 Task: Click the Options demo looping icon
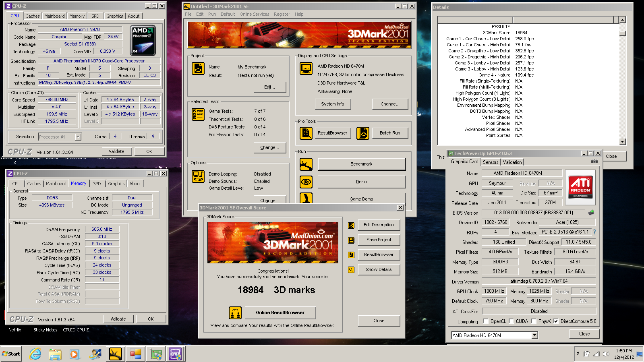tap(198, 176)
